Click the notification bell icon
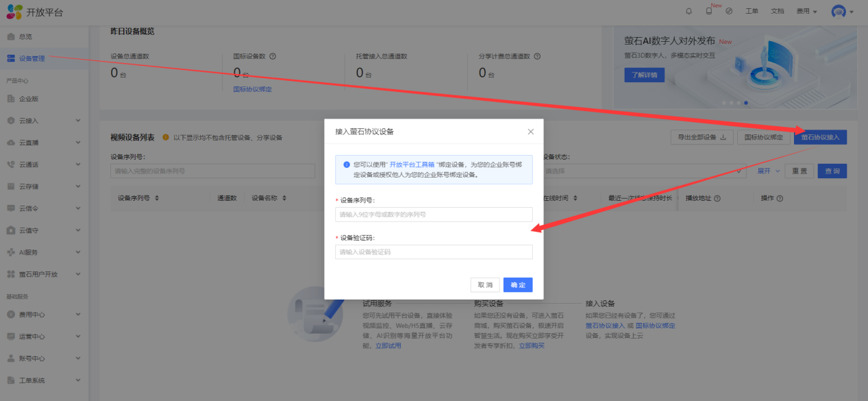This screenshot has height=401, width=868. pyautogui.click(x=689, y=11)
